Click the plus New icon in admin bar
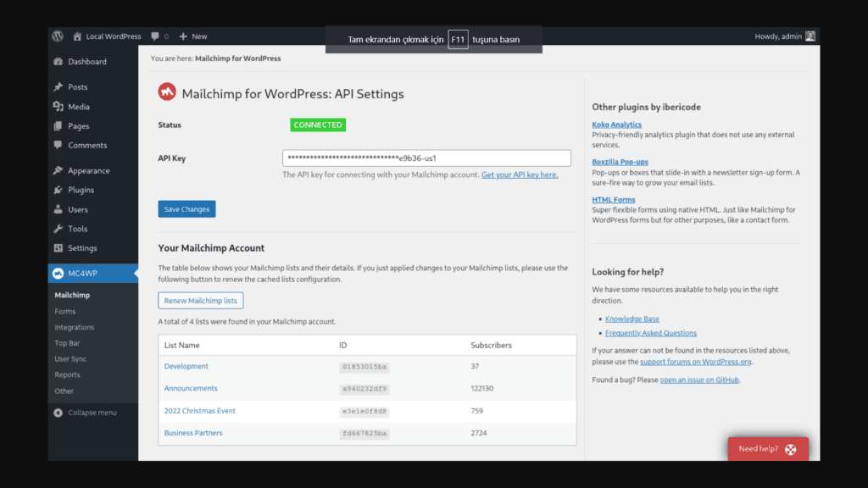Screen dimensions: 868x488 [x=183, y=36]
